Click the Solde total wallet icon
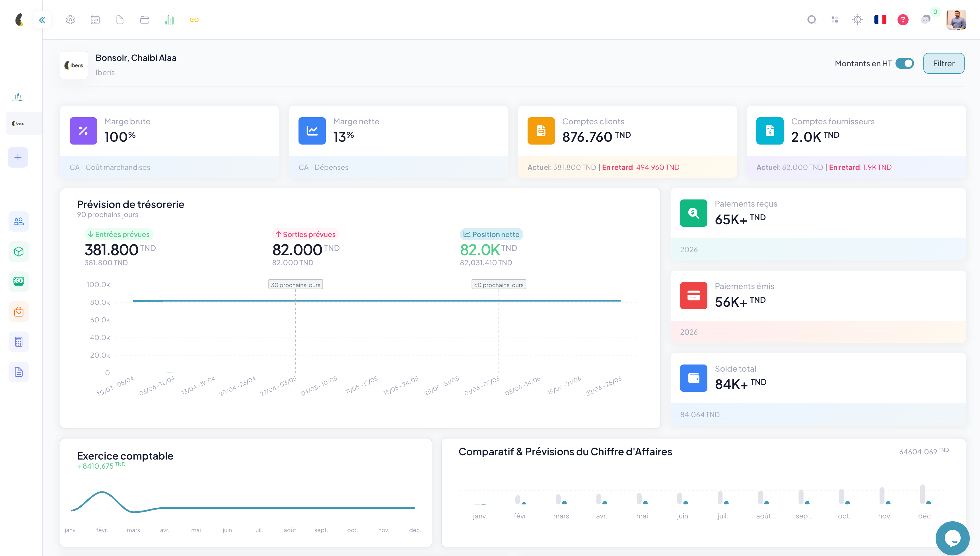This screenshot has width=980, height=556. (x=693, y=378)
